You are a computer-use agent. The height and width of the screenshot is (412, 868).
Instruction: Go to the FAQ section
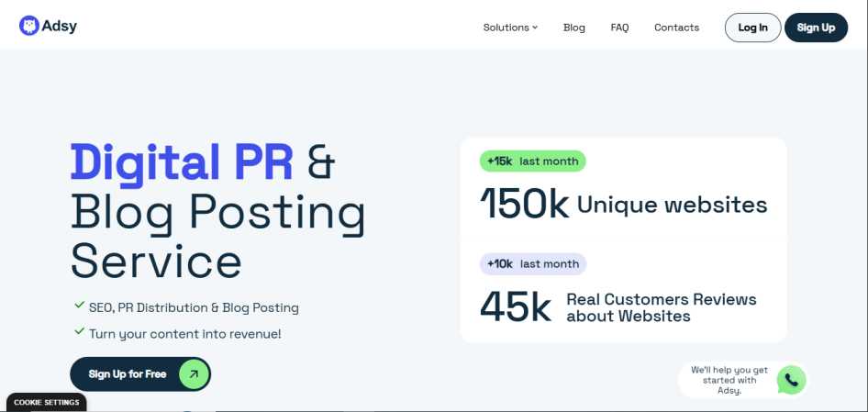click(619, 28)
